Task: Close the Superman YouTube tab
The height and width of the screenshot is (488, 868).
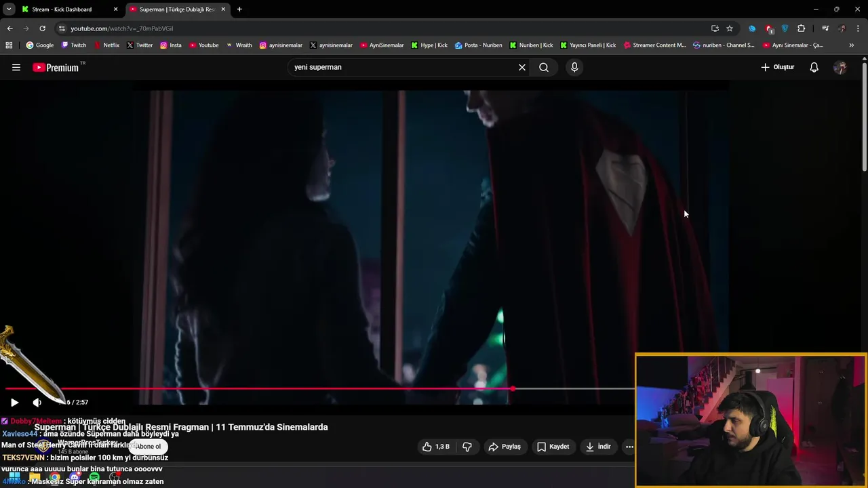Action: pyautogui.click(x=223, y=9)
